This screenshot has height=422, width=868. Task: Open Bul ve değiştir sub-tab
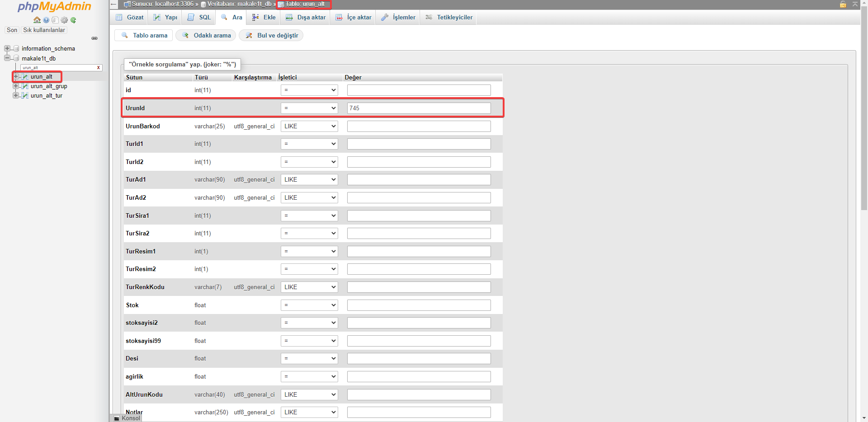click(271, 35)
